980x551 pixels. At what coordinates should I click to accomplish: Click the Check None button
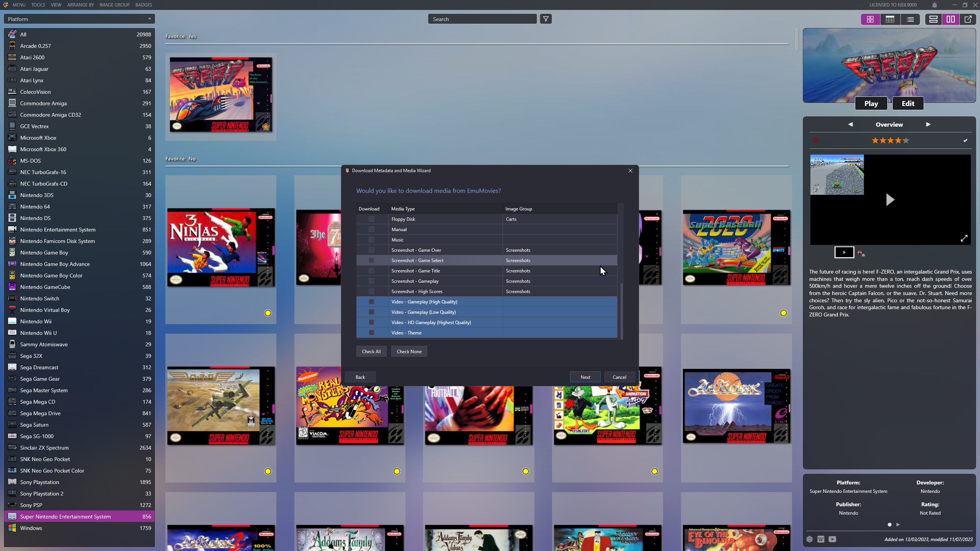(409, 351)
